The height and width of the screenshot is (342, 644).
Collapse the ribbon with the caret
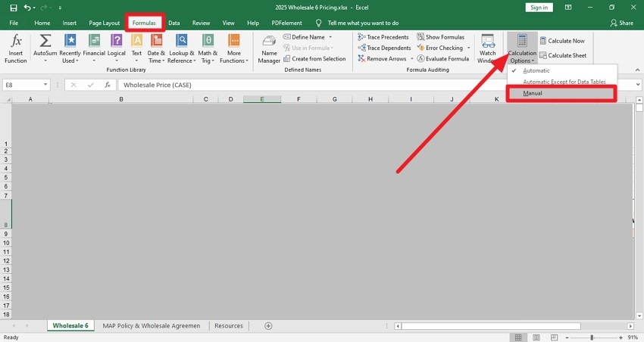point(637,70)
